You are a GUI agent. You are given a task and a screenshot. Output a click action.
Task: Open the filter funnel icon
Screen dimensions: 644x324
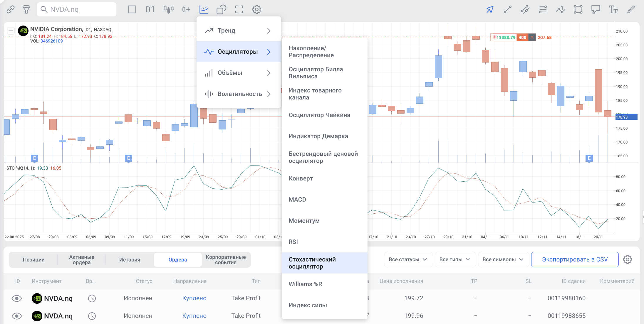[x=26, y=9]
